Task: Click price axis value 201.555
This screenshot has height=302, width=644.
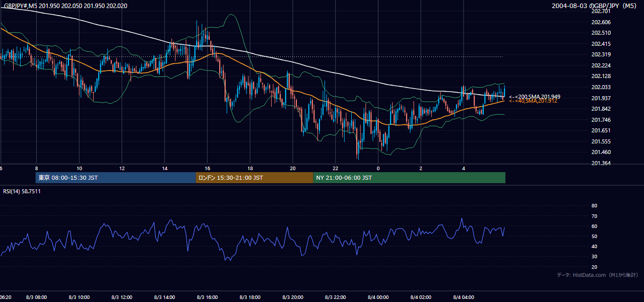Action: point(601,141)
